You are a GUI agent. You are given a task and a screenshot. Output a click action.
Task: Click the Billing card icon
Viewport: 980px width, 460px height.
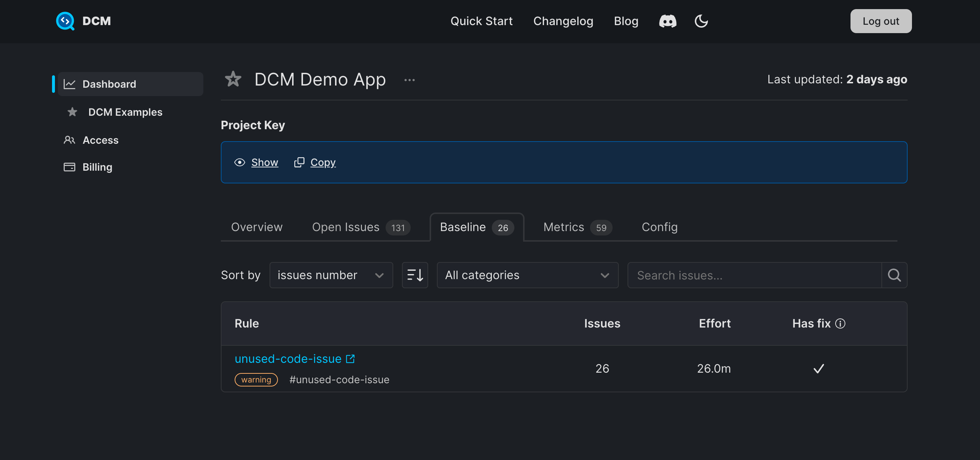[x=69, y=167]
